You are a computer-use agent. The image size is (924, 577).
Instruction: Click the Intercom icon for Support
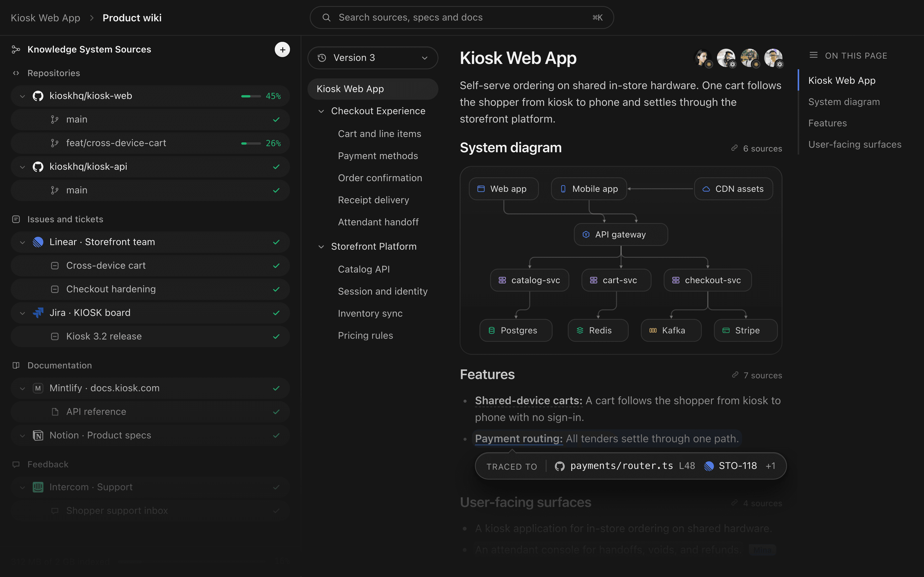pyautogui.click(x=38, y=487)
